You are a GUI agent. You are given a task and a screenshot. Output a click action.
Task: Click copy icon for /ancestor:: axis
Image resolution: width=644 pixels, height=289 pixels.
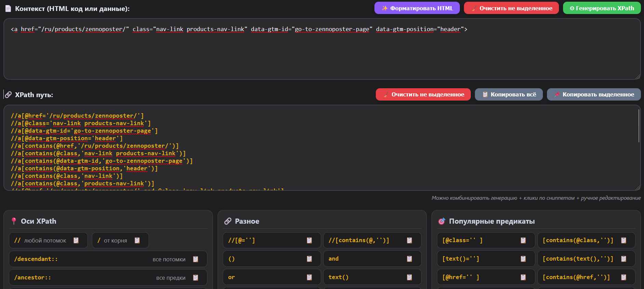(x=195, y=278)
